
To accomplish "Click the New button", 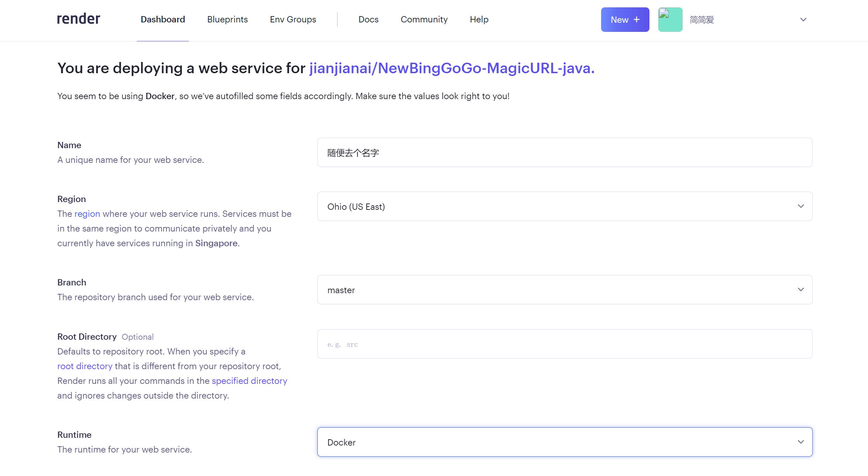I will point(625,20).
